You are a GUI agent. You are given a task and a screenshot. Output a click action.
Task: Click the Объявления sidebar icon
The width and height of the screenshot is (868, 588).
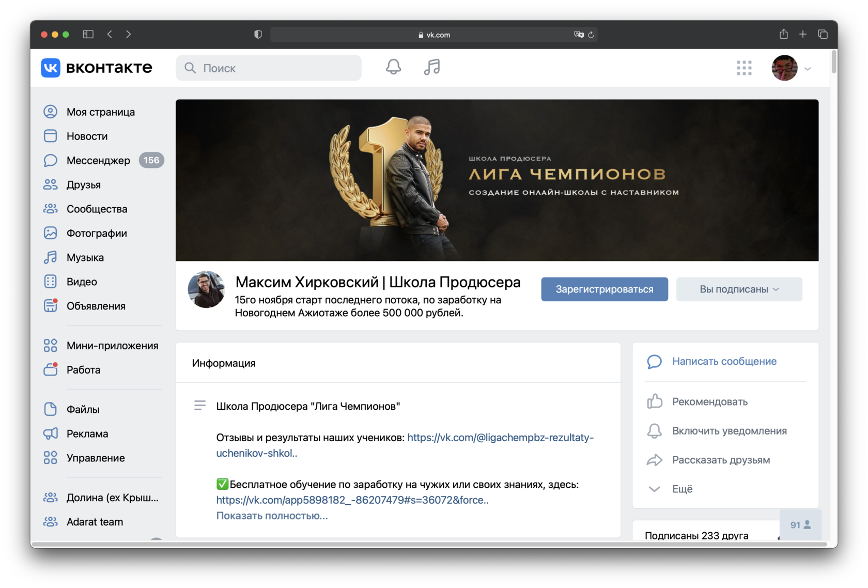click(x=50, y=306)
